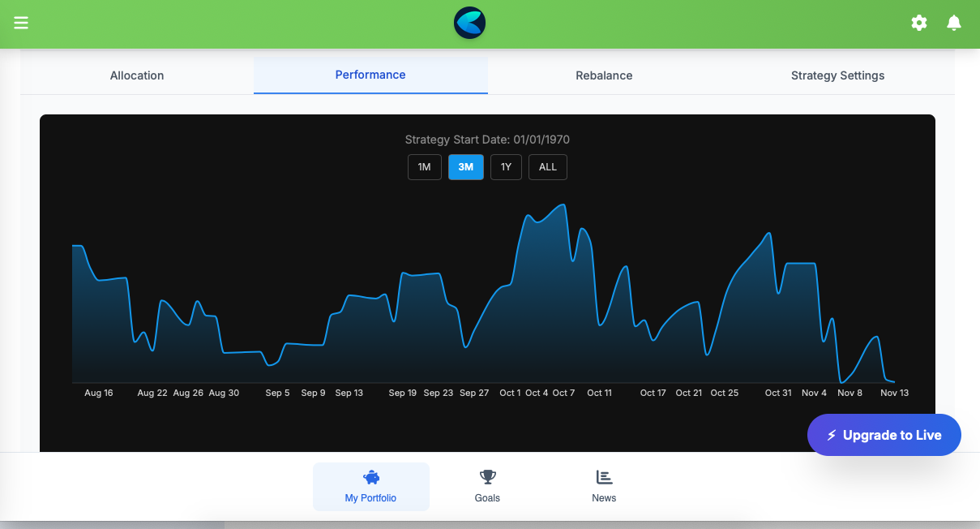Open News via the list icon
980x529 pixels.
coord(604,477)
